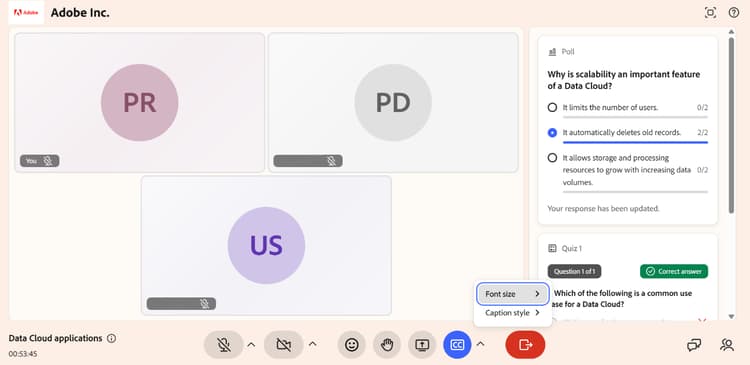Open the chat panel icon
The width and height of the screenshot is (750, 365).
[694, 344]
